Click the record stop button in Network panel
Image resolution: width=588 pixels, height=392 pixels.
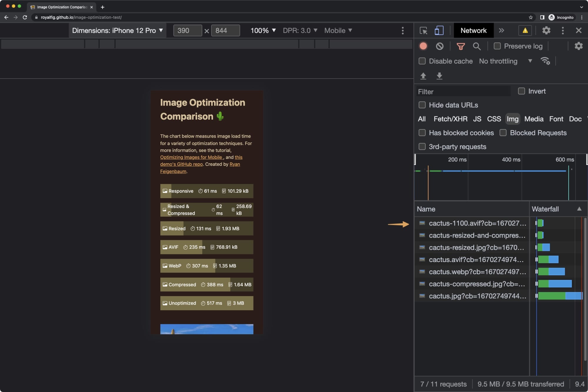tap(423, 46)
